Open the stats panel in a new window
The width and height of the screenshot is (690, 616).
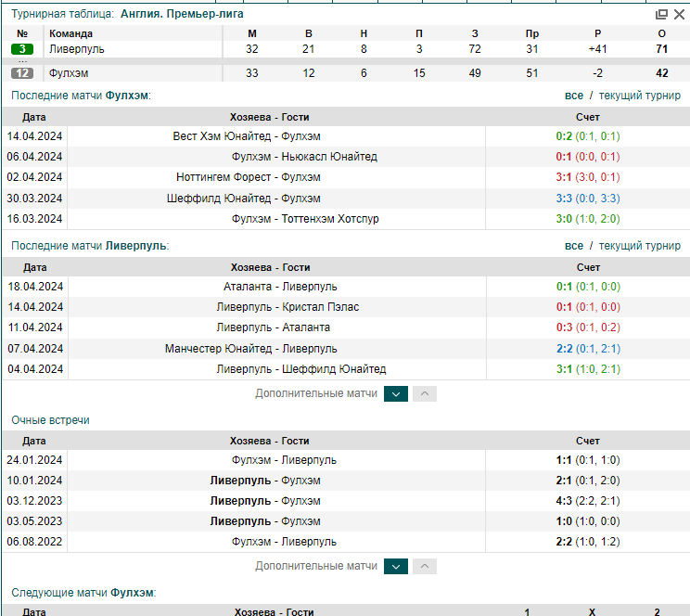(661, 15)
